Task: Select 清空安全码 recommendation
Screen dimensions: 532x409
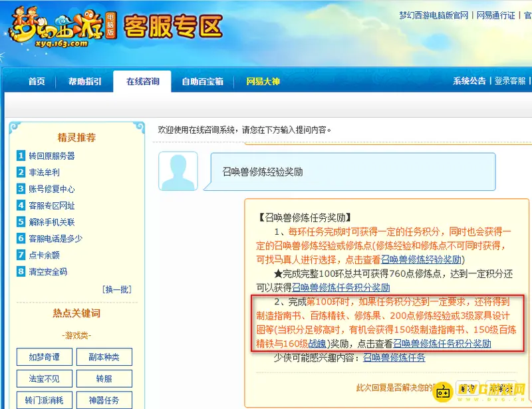Action: coord(48,271)
